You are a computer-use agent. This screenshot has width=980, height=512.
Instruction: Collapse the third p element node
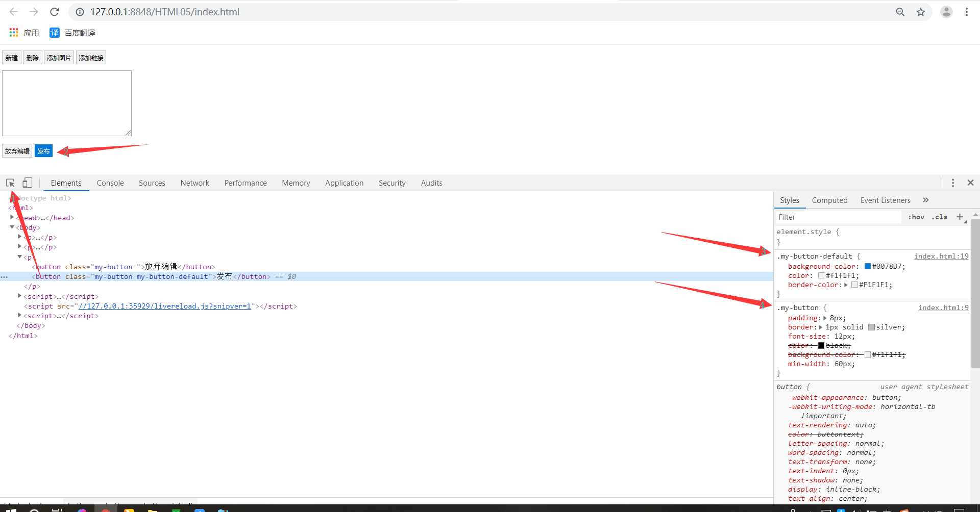pyautogui.click(x=20, y=257)
